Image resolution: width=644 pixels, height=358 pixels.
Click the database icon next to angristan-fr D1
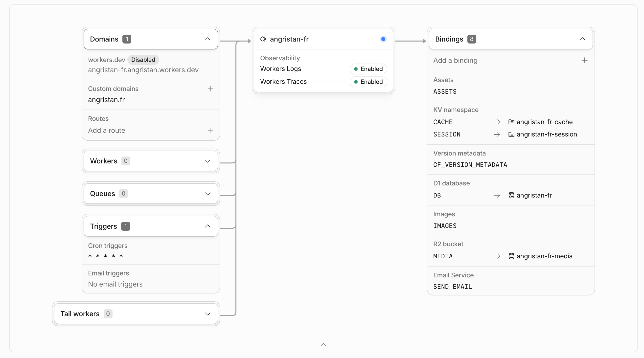point(511,195)
